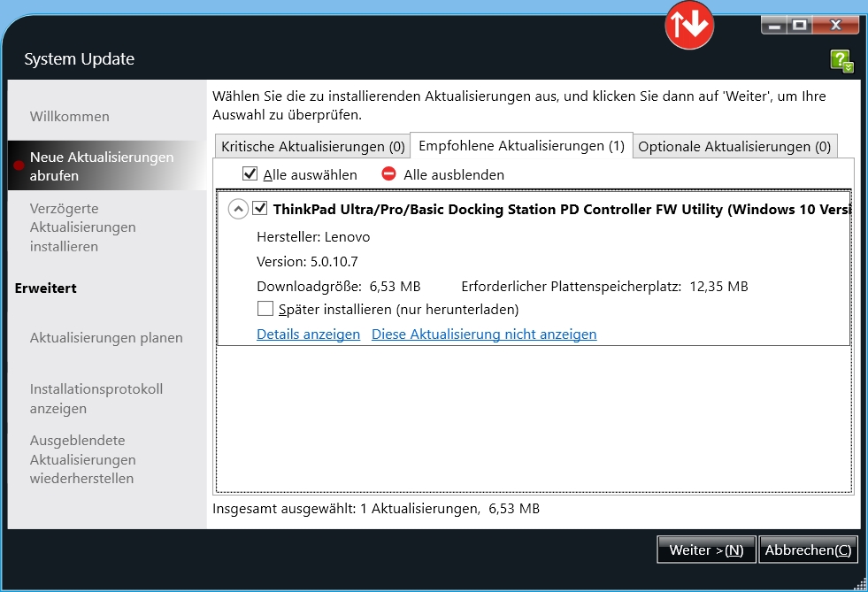Viewport: 868px width, 592px height.
Task: Click the Version: 5.0.10.7 text
Action: [x=307, y=261]
